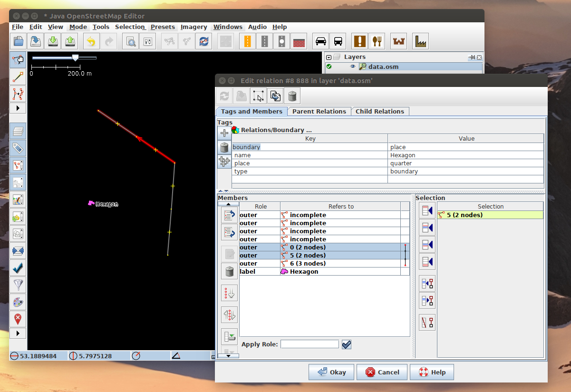Switch to the Parent Relations tab
This screenshot has height=392, width=571.
pos(319,111)
